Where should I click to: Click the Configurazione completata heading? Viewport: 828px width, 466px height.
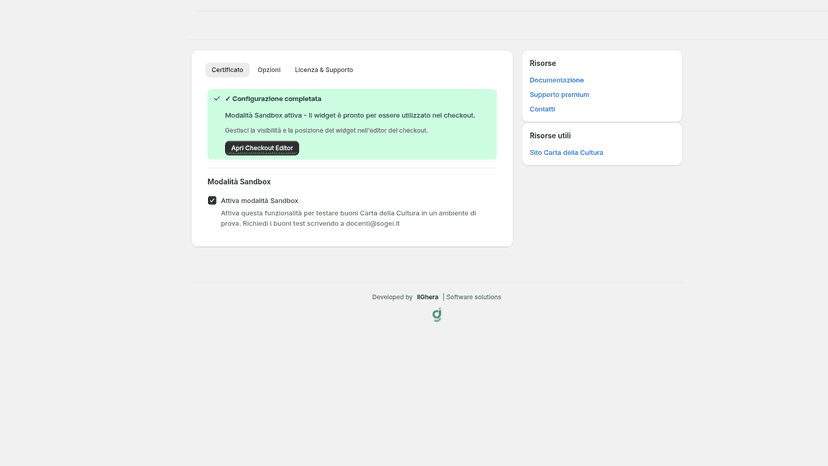[x=273, y=99]
